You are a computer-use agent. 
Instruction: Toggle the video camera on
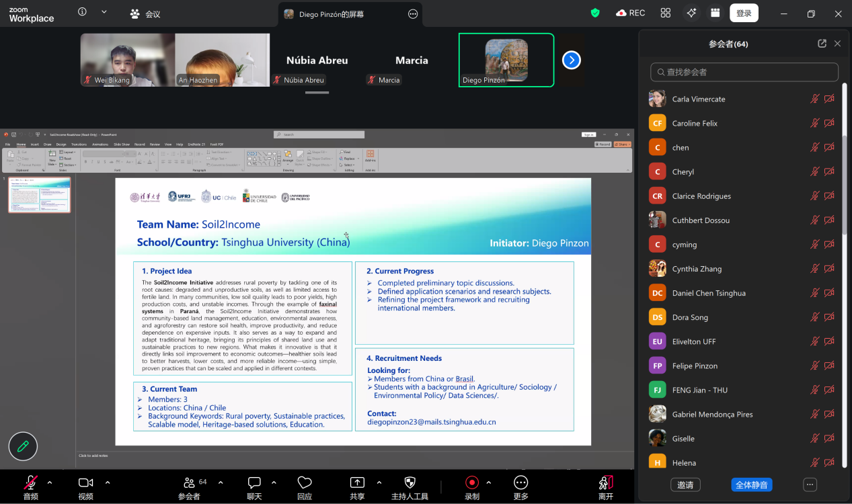85,482
